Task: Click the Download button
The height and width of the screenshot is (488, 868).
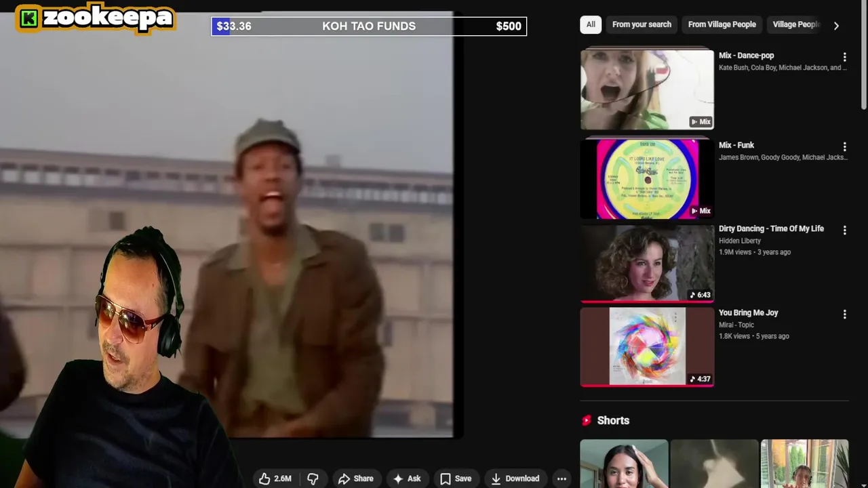Action: [515, 479]
